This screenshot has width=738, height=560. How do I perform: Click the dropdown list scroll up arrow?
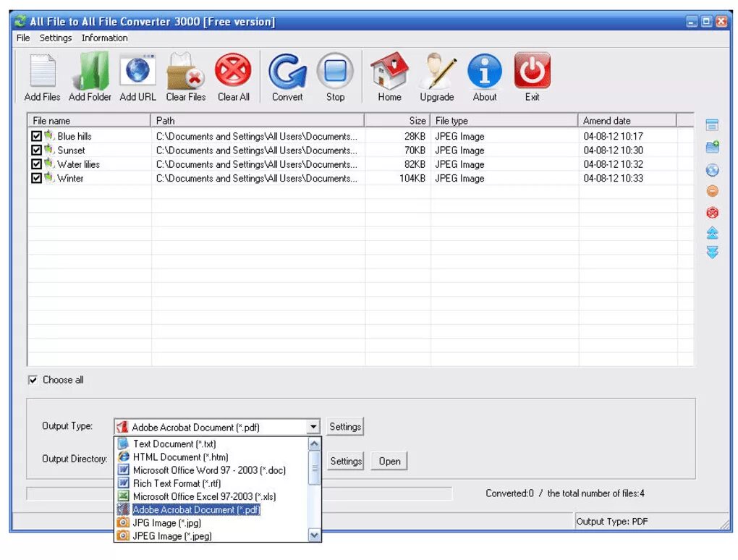[x=315, y=444]
